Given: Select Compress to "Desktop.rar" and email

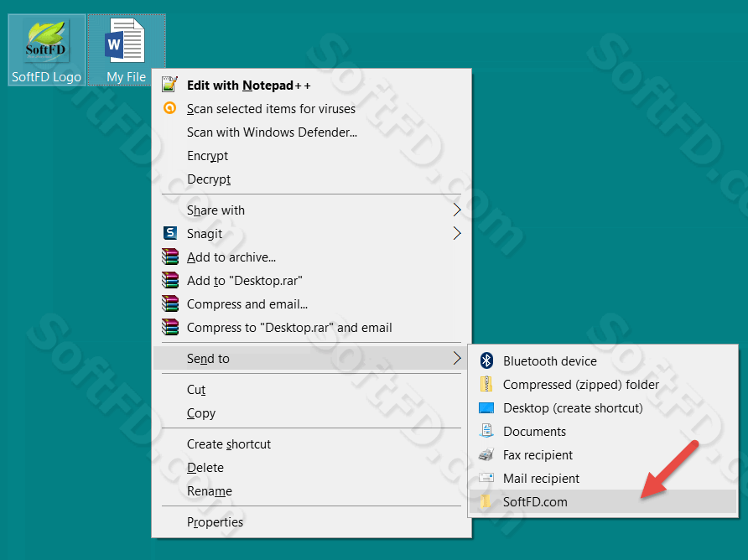Looking at the screenshot, I should pyautogui.click(x=311, y=328).
